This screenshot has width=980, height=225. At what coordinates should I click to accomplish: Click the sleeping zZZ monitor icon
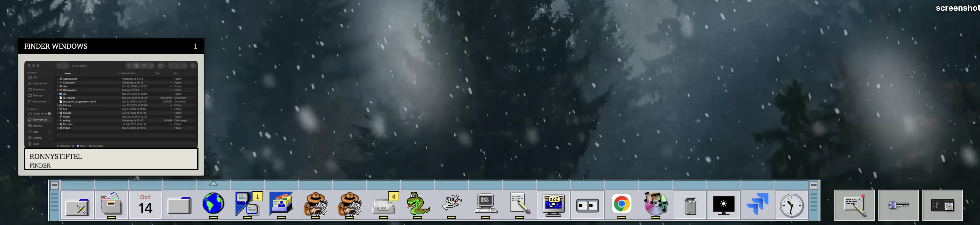click(553, 205)
